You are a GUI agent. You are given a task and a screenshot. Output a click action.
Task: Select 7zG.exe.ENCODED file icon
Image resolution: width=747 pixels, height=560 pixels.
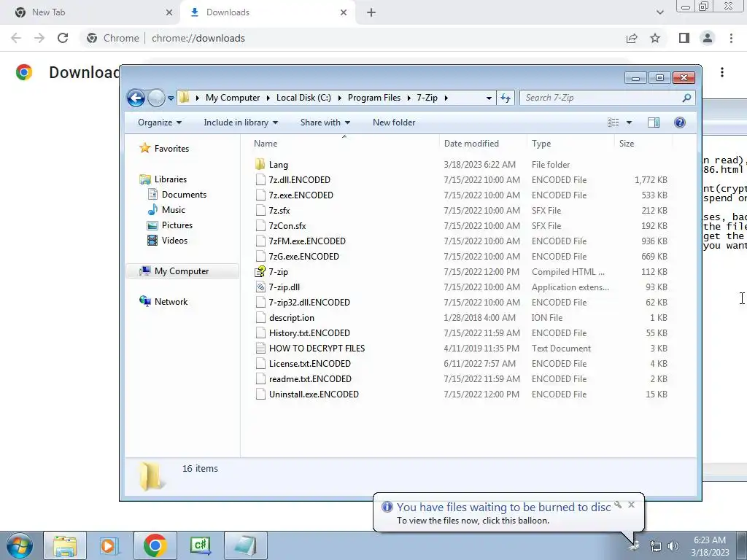(x=260, y=256)
